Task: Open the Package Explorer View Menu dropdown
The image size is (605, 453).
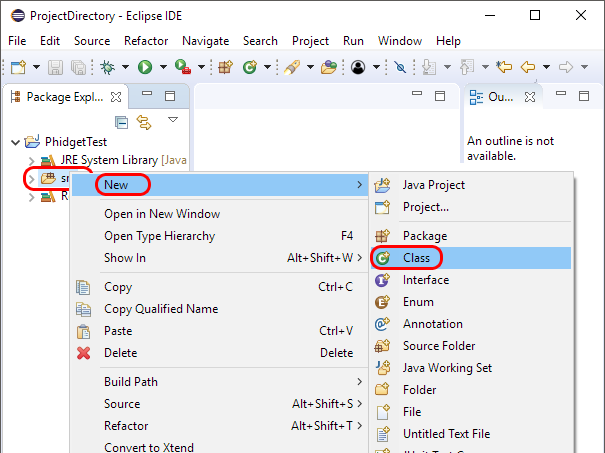Action: 172,121
